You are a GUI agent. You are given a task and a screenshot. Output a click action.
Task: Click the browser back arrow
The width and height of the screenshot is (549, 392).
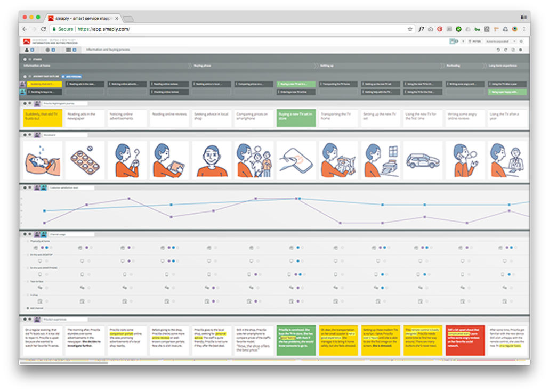click(x=25, y=29)
